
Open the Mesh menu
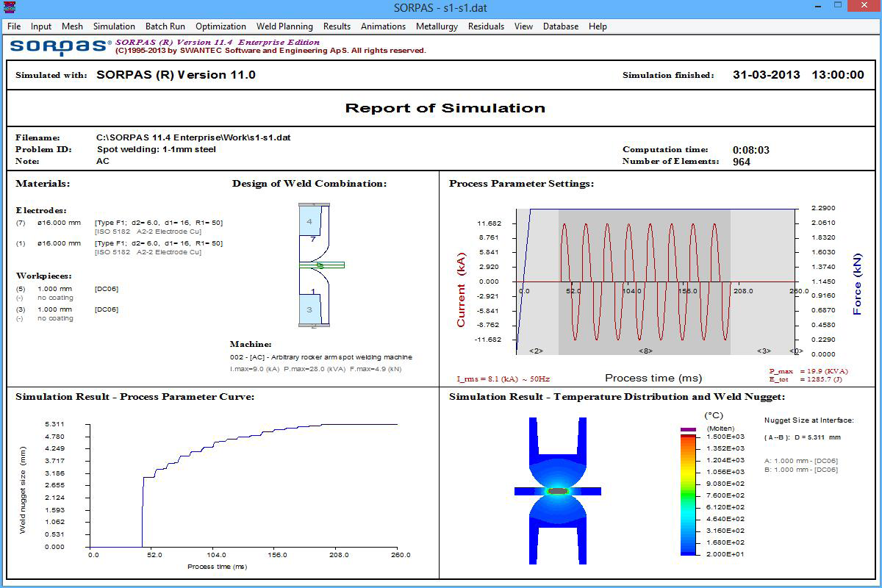click(72, 26)
